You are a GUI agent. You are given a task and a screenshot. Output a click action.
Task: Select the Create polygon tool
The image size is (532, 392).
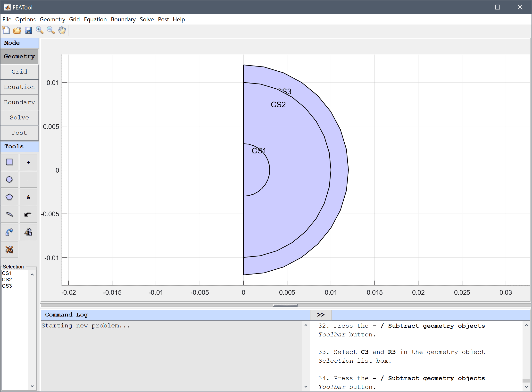[x=9, y=197]
